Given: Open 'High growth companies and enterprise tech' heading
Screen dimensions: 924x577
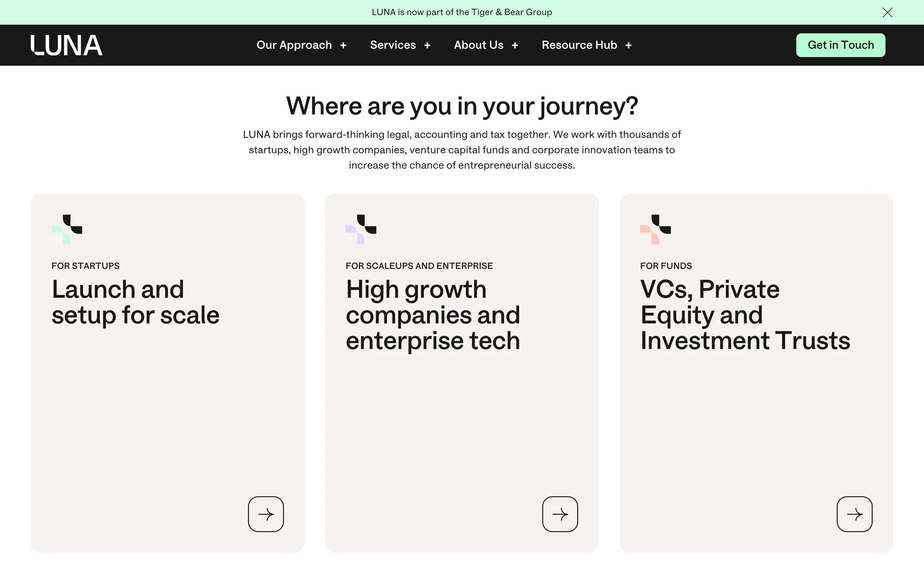Looking at the screenshot, I should coord(432,314).
